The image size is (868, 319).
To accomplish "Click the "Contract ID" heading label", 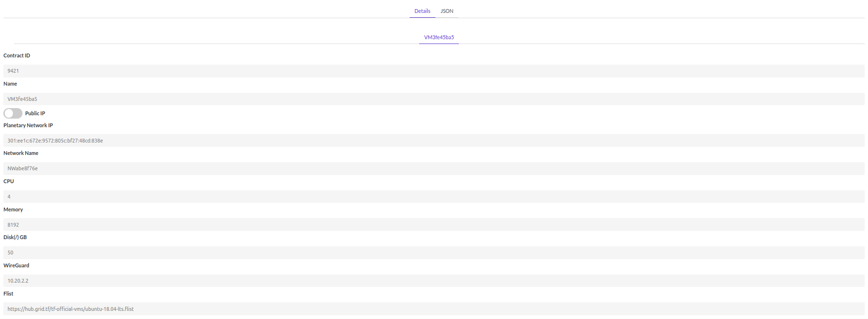I will click(17, 55).
